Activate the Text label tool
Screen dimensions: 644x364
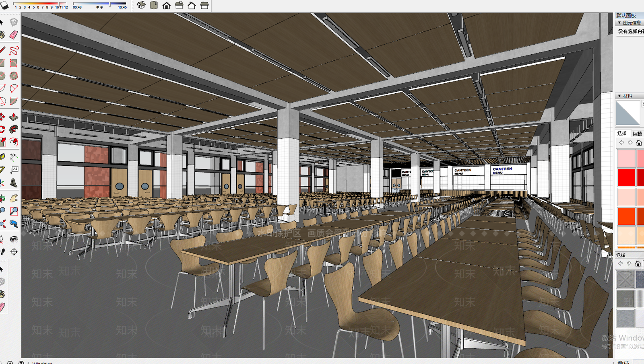tap(14, 170)
